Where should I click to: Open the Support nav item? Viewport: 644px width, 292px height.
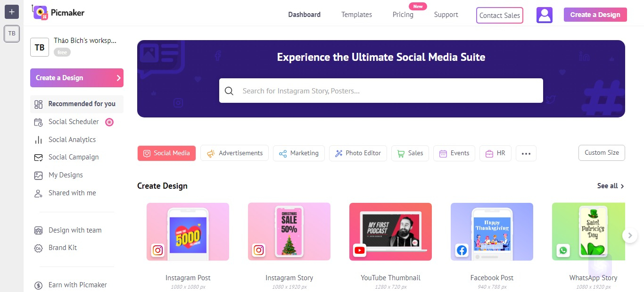tap(446, 15)
